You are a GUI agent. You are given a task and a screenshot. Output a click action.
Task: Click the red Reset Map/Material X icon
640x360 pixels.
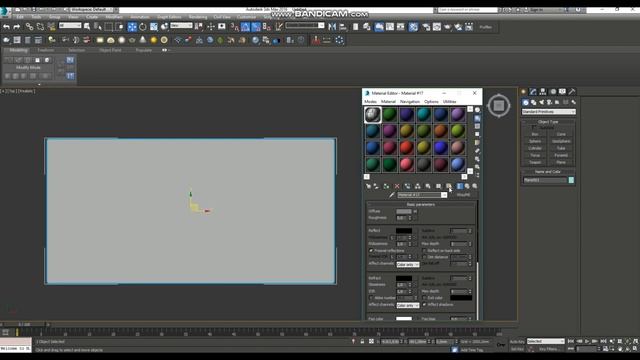pos(397,186)
